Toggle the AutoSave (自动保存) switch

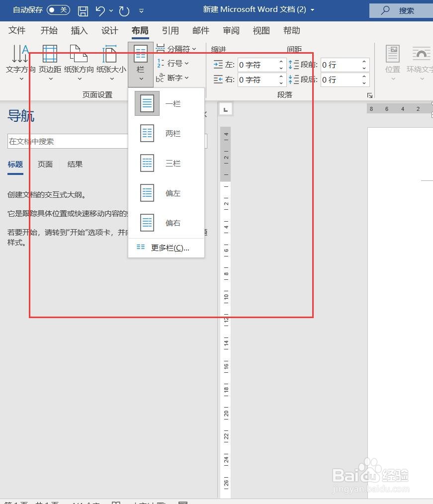click(x=58, y=9)
